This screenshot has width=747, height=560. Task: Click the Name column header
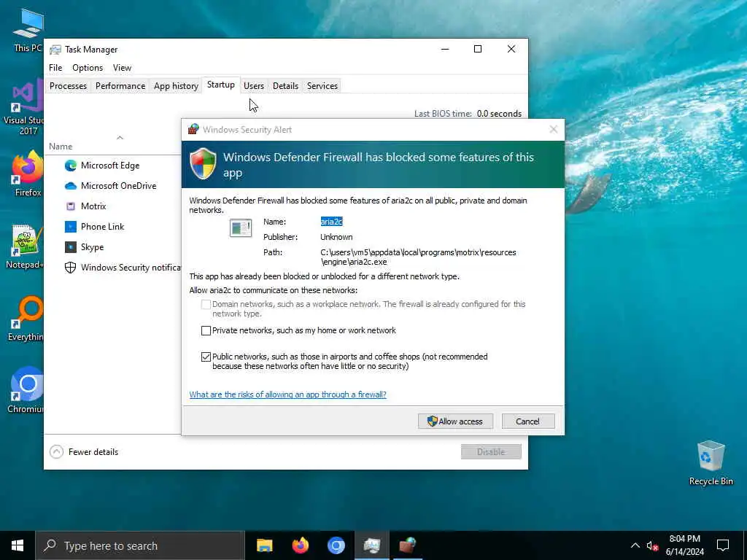pyautogui.click(x=61, y=146)
